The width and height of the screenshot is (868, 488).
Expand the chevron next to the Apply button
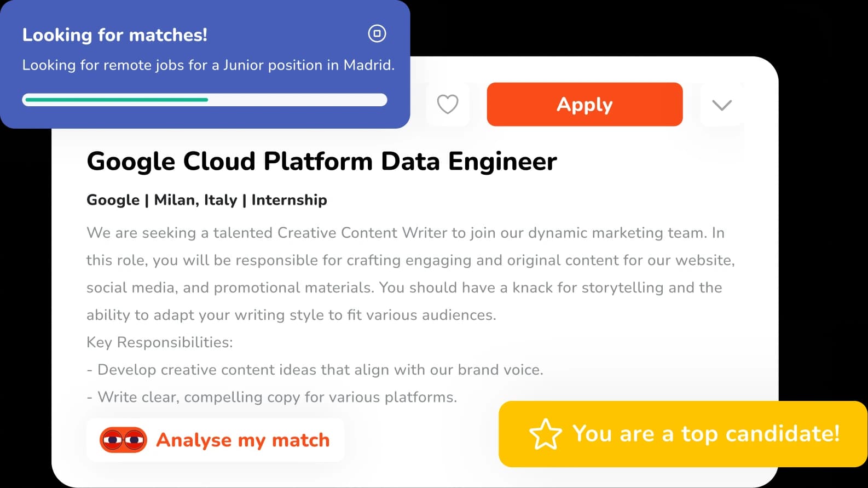pyautogui.click(x=721, y=105)
